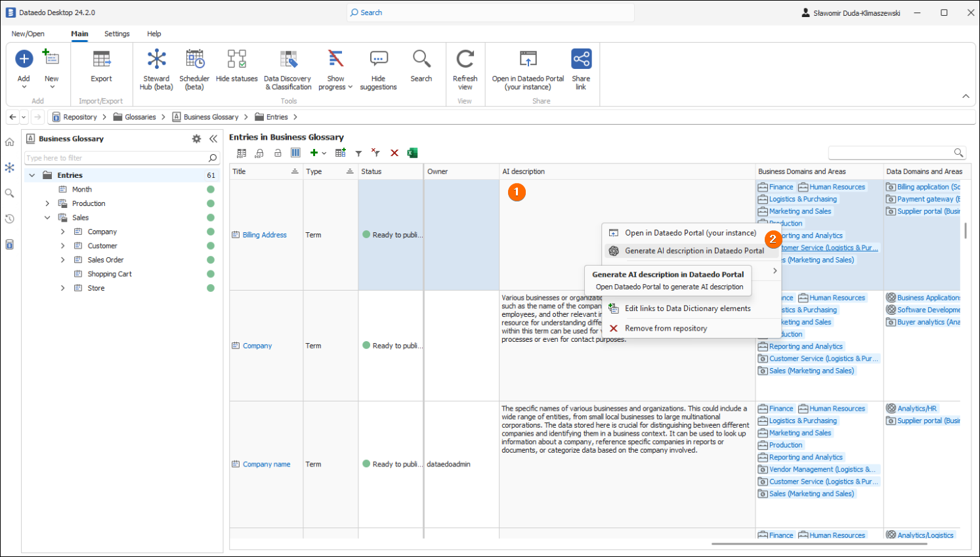Click the top Search box

pos(490,12)
